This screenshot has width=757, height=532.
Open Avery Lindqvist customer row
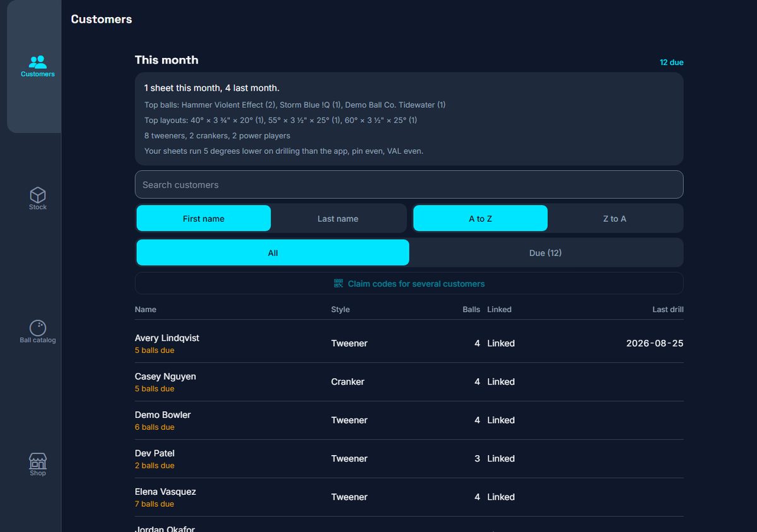(x=409, y=344)
